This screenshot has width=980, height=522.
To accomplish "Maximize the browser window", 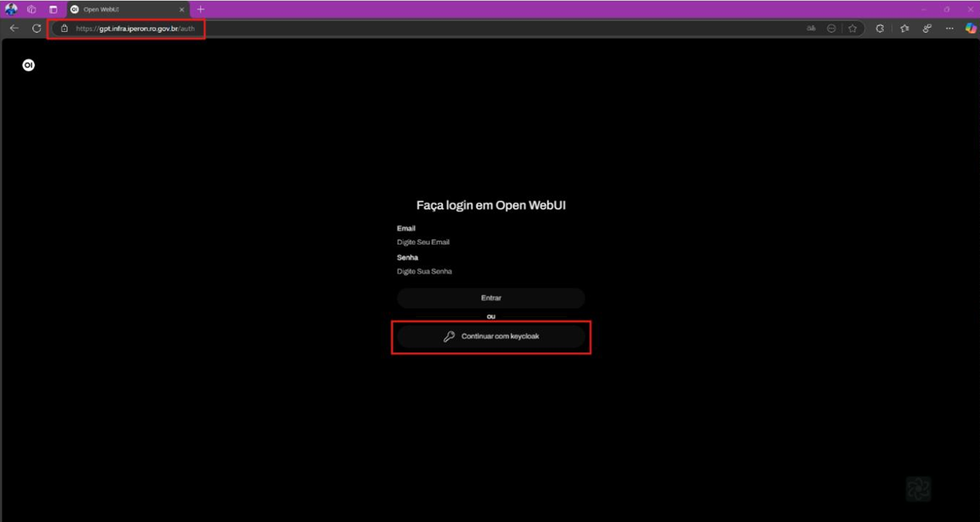I will [x=947, y=9].
